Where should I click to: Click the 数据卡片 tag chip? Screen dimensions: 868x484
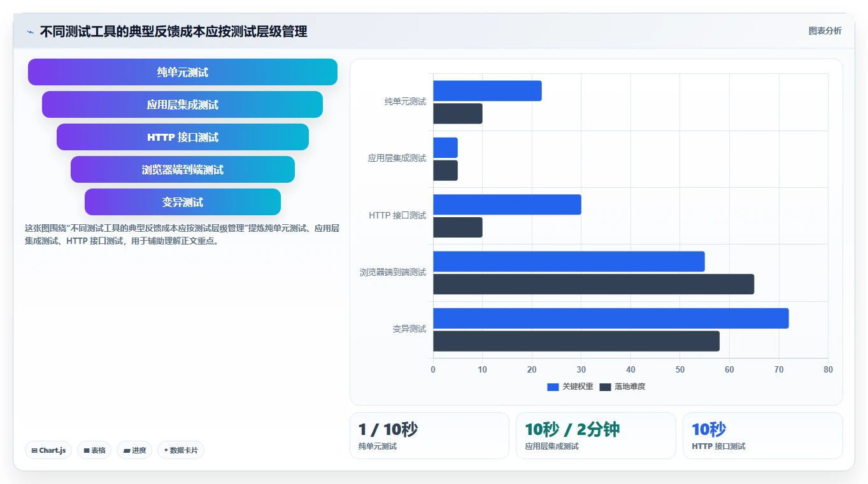(181, 450)
